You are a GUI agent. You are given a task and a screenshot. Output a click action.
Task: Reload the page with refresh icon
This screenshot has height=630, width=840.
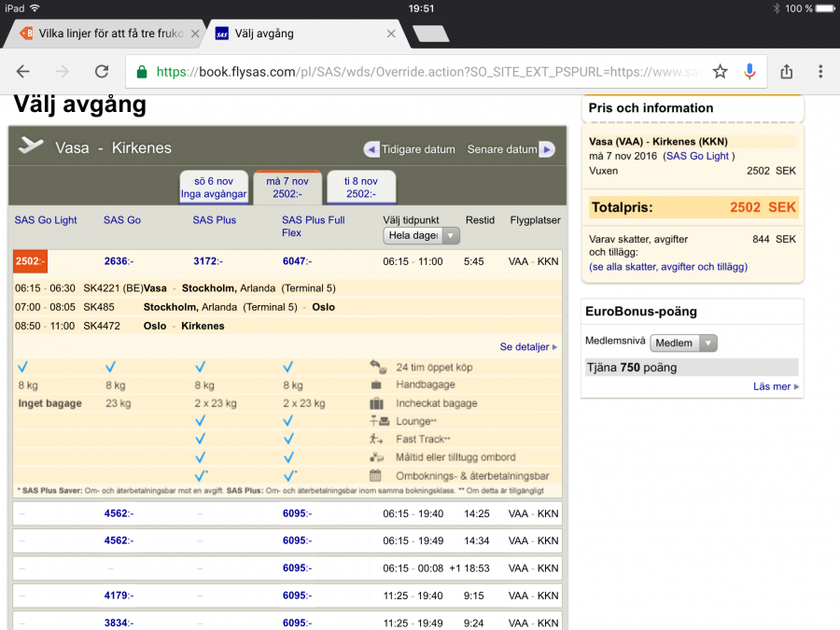tap(102, 71)
